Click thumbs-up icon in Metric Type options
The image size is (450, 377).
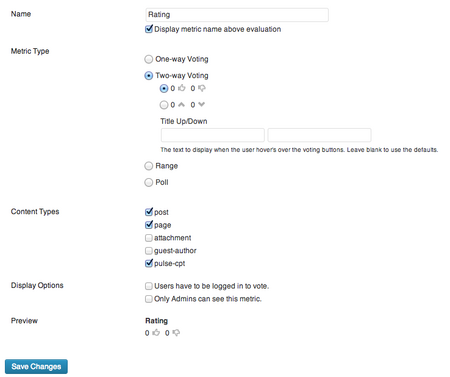pyautogui.click(x=182, y=88)
